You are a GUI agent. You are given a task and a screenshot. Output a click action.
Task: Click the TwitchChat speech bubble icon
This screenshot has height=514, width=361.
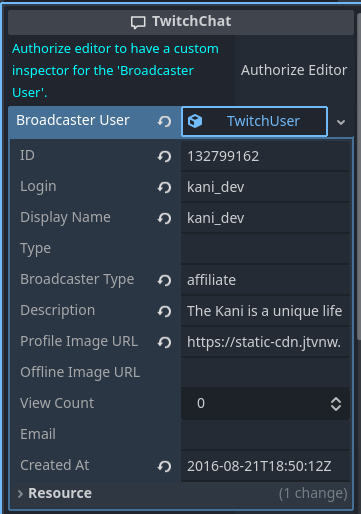(138, 22)
